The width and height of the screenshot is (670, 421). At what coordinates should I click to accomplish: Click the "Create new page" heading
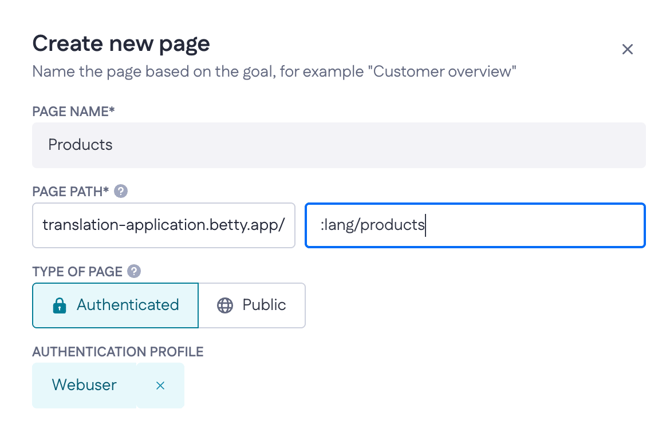121,43
